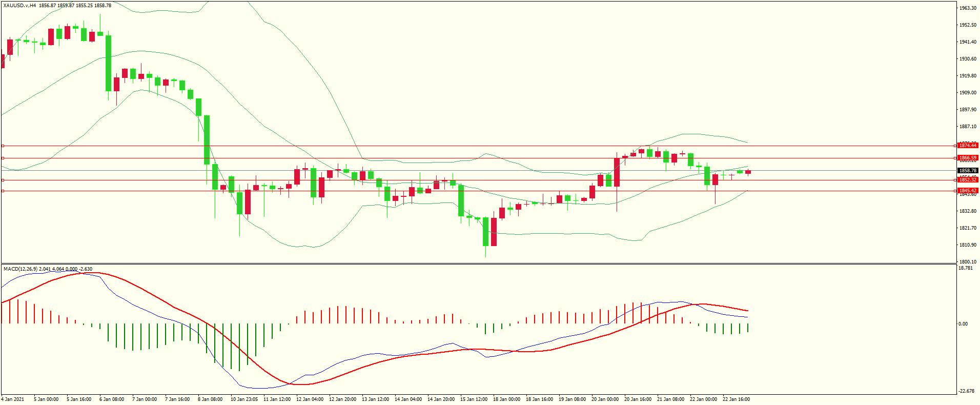Viewport: 980px width, 405px height.
Task: Click the current price tag 1858.78
Action: point(968,170)
